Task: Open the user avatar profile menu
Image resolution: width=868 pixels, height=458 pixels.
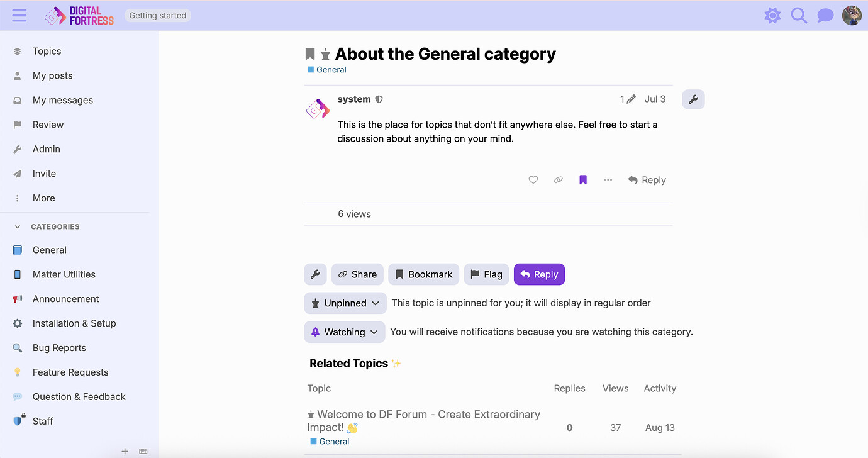Action: pyautogui.click(x=852, y=16)
